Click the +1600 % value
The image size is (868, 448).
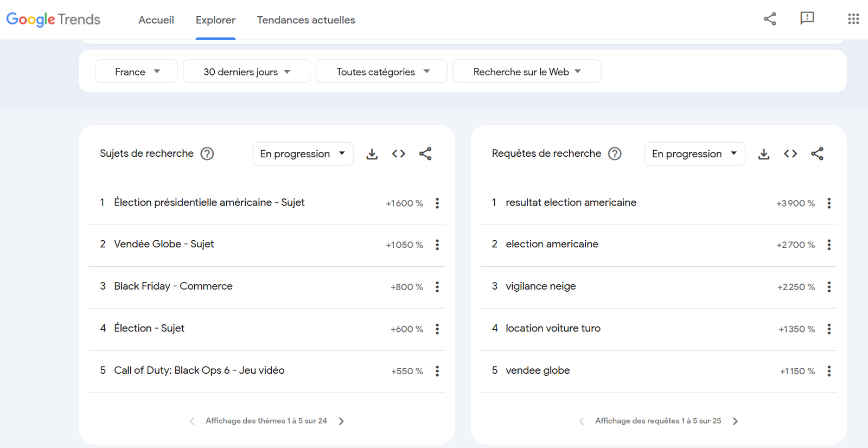pos(404,203)
